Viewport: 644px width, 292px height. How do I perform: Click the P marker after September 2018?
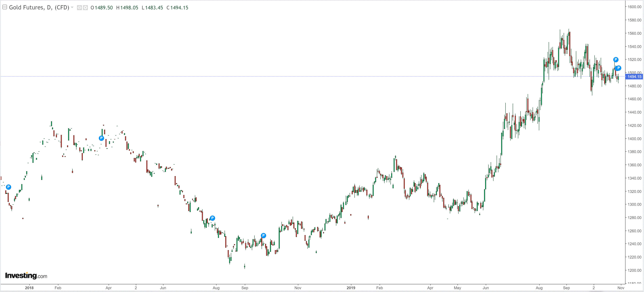point(263,236)
